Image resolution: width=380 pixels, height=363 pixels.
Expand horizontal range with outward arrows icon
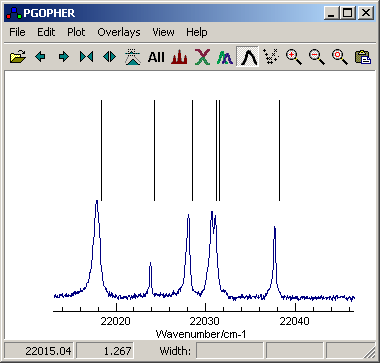pos(110,57)
